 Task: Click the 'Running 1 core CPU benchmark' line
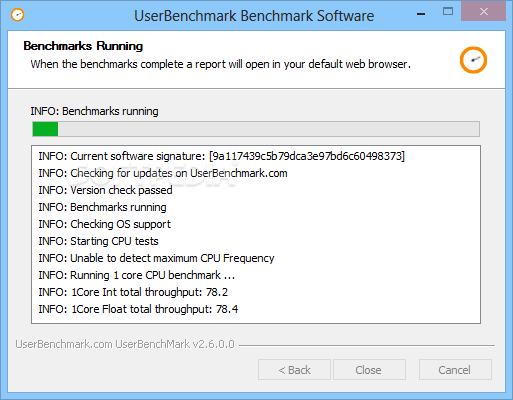click(137, 275)
